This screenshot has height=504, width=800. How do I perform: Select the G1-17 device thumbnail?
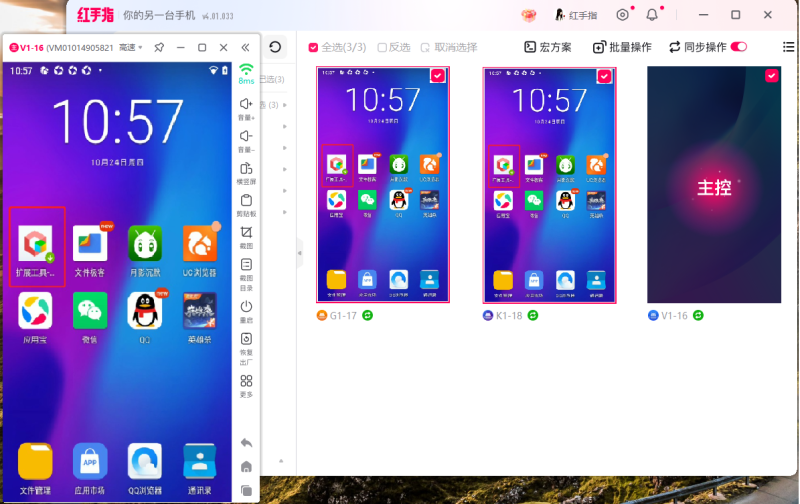[x=383, y=185]
